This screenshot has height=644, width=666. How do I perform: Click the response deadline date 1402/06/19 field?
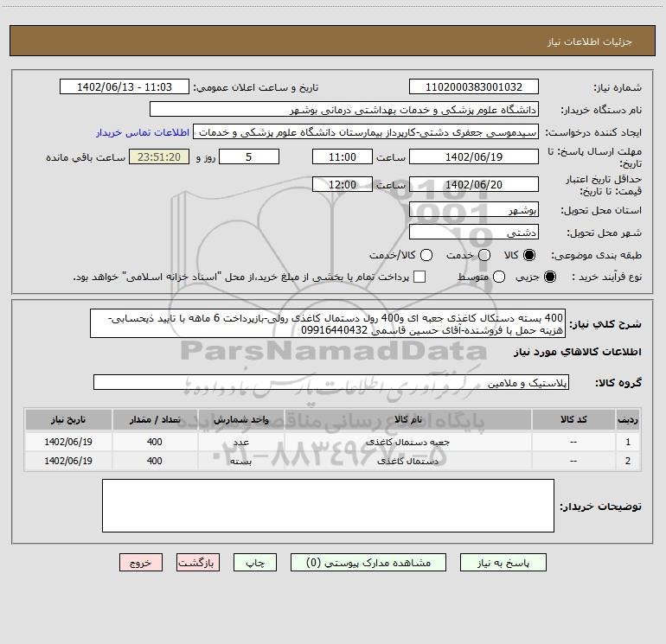coord(474,156)
